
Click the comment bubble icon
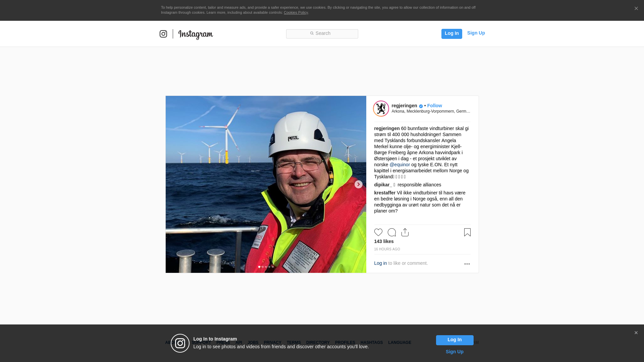(x=392, y=232)
